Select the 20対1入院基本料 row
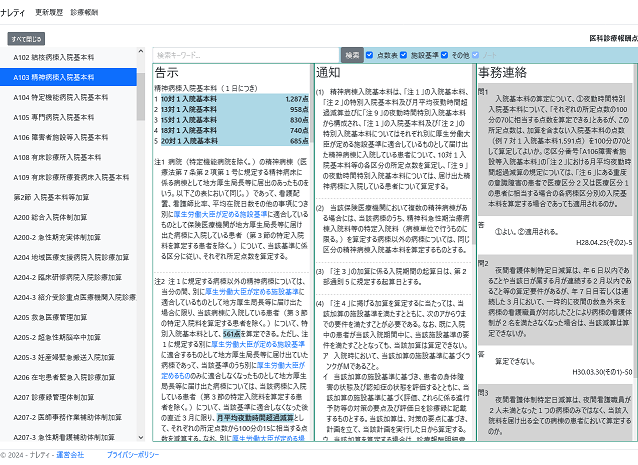 pos(231,142)
